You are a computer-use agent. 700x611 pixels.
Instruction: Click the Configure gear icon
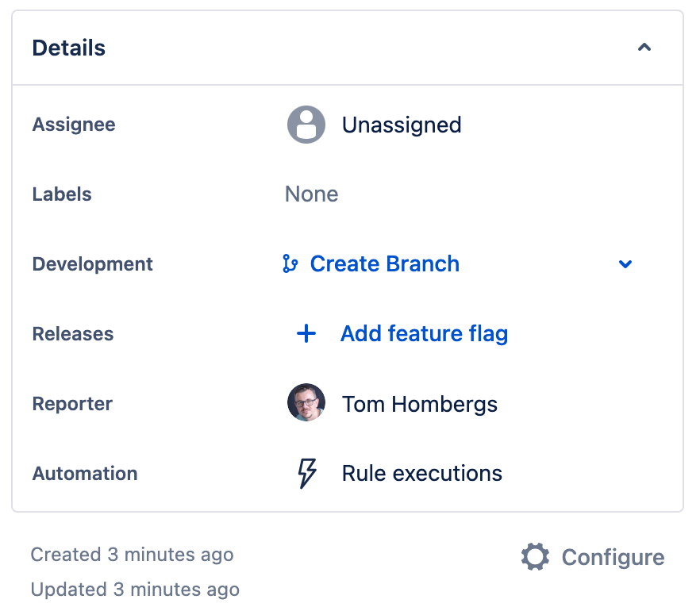click(535, 557)
